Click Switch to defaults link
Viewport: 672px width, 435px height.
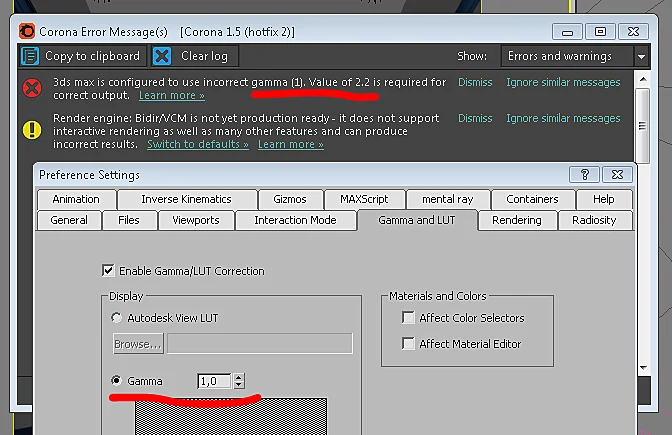[x=198, y=144]
